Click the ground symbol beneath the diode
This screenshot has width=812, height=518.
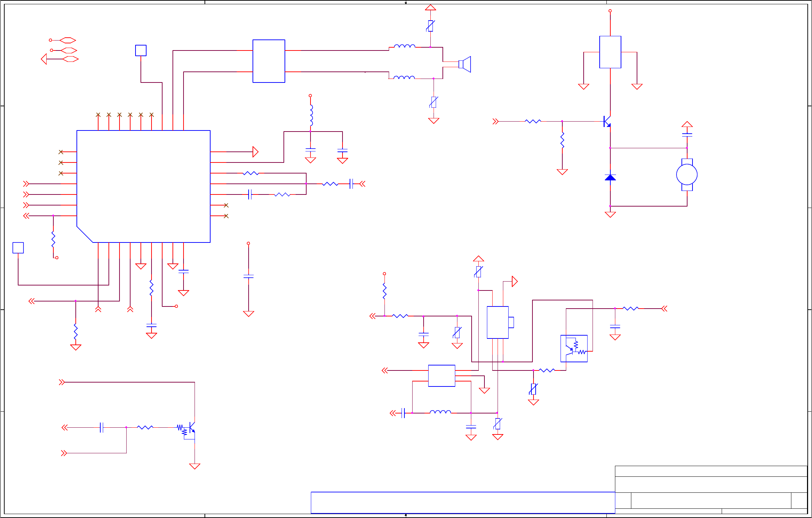pyautogui.click(x=610, y=214)
